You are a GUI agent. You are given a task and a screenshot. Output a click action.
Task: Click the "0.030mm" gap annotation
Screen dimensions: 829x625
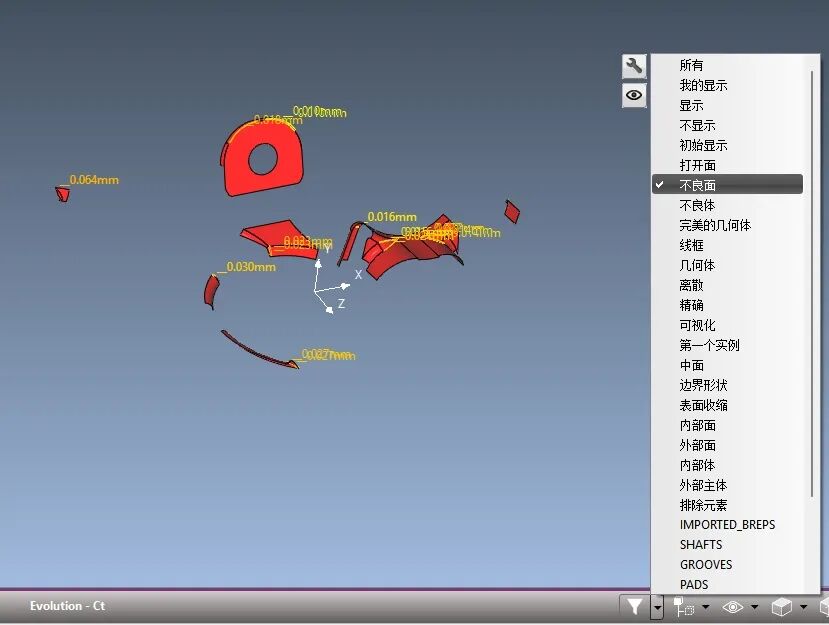point(251,266)
